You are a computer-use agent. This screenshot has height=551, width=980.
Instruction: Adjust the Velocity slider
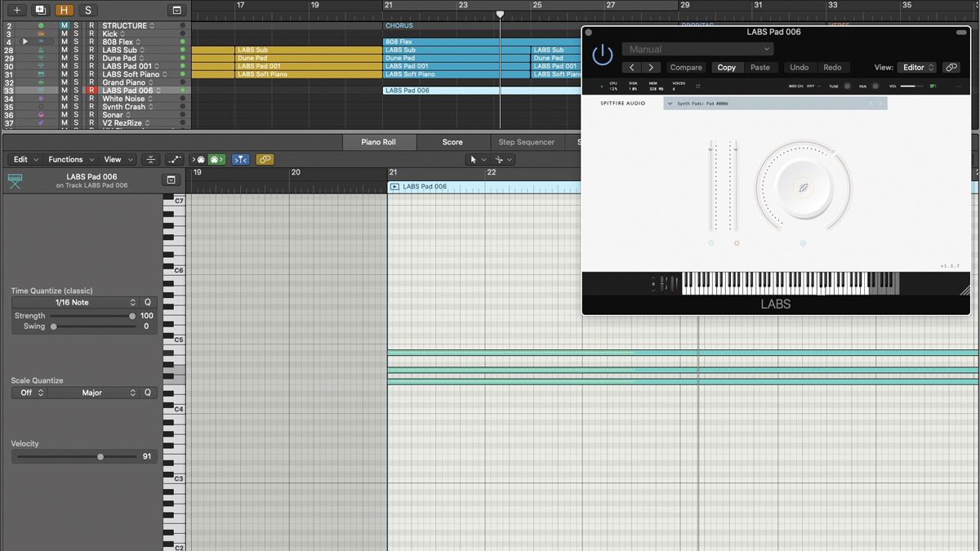tap(100, 456)
